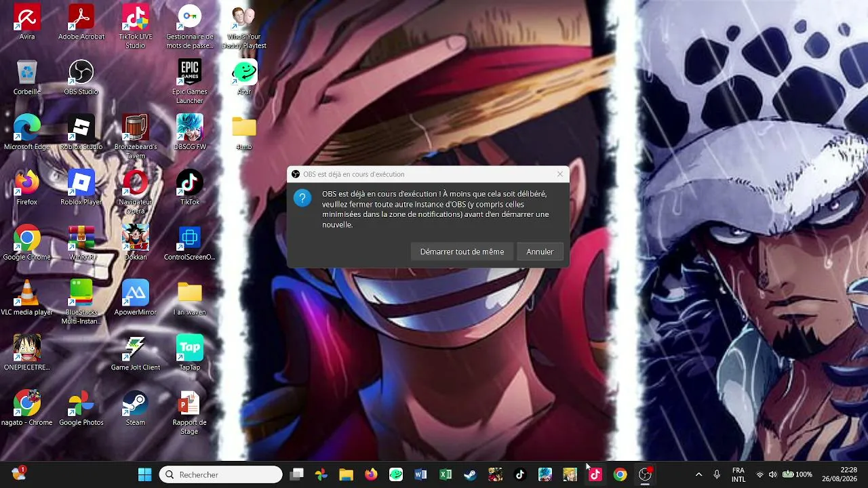
Task: Open Word from the taskbar
Action: click(420, 474)
